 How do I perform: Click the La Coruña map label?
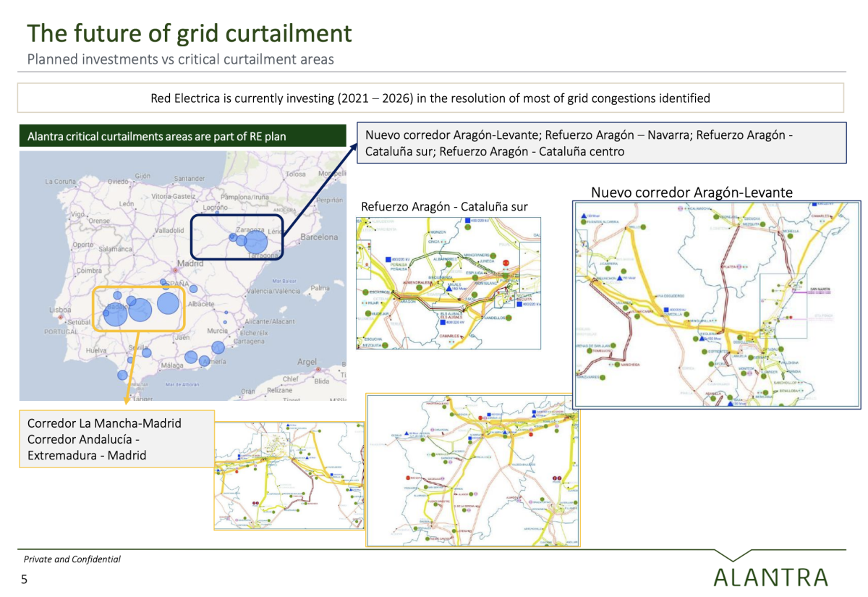tap(61, 181)
